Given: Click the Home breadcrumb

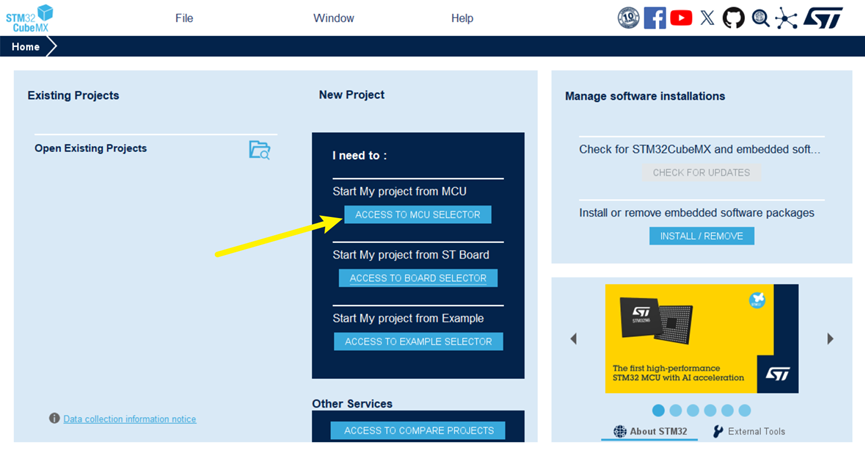Looking at the screenshot, I should 25,47.
